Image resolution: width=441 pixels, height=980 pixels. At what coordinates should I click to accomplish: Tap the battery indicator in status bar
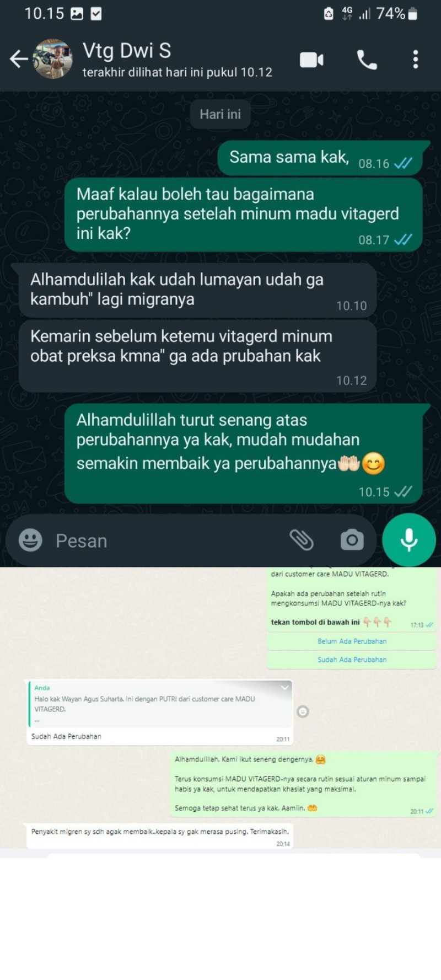coord(413,14)
